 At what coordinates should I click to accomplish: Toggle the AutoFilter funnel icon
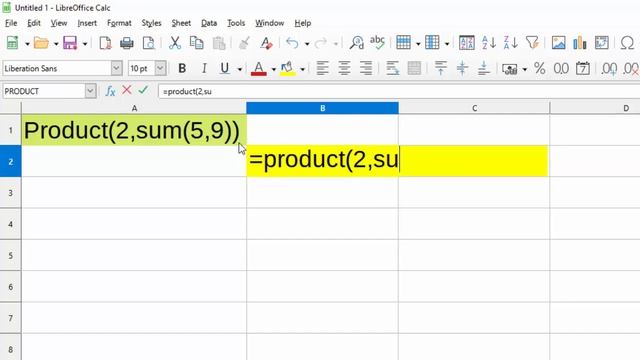(532, 43)
